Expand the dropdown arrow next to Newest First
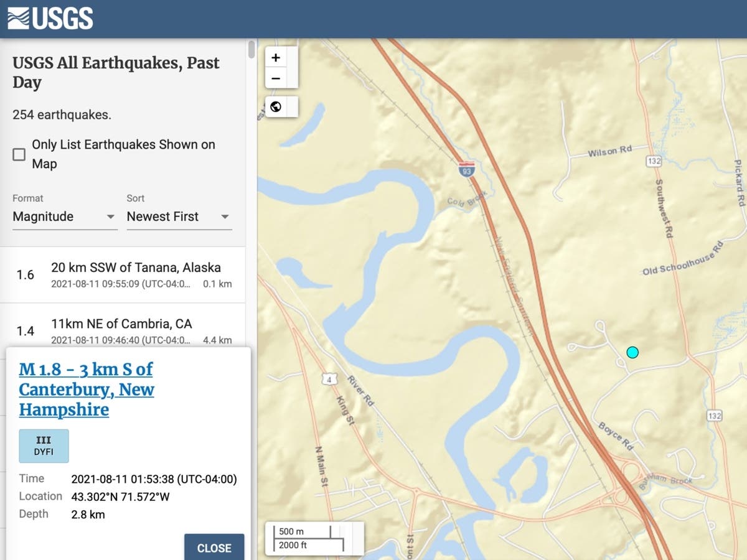Viewport: 747px width, 560px height. [225, 218]
